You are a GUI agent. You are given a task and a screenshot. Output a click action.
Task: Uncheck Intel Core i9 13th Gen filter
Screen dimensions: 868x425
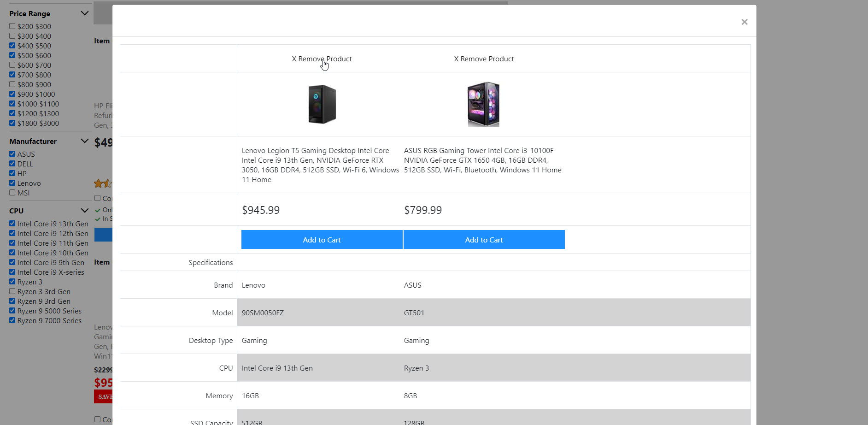coord(12,224)
